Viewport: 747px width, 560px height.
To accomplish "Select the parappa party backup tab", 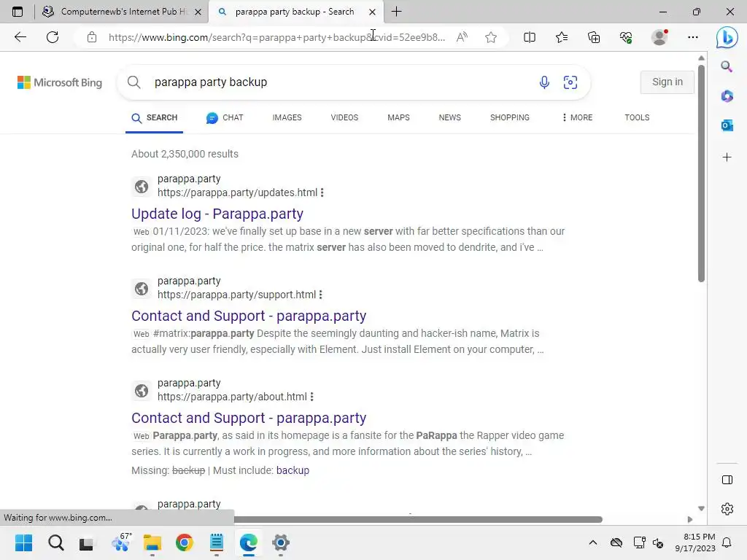I will click(295, 12).
